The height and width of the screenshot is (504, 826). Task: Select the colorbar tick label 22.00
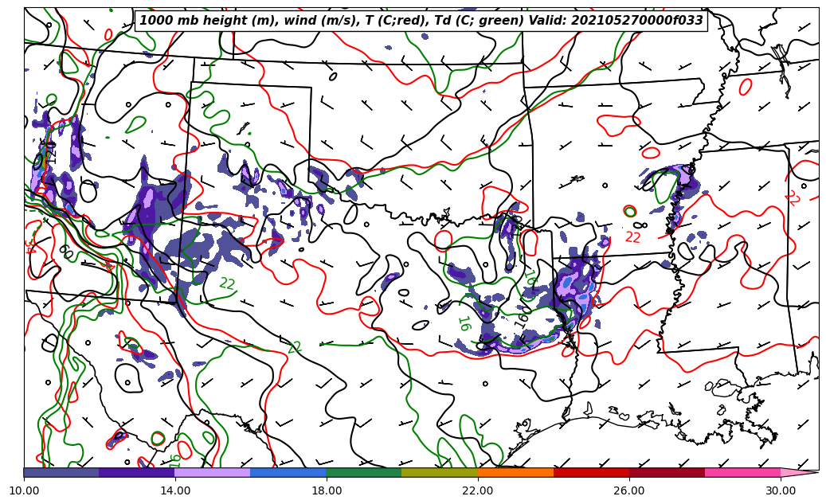478,490
